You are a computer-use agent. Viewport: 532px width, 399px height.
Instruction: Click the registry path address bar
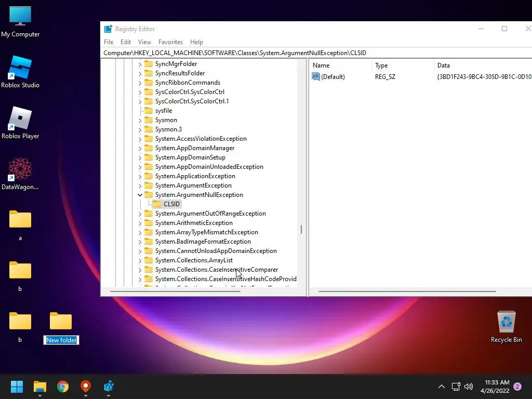(317, 53)
